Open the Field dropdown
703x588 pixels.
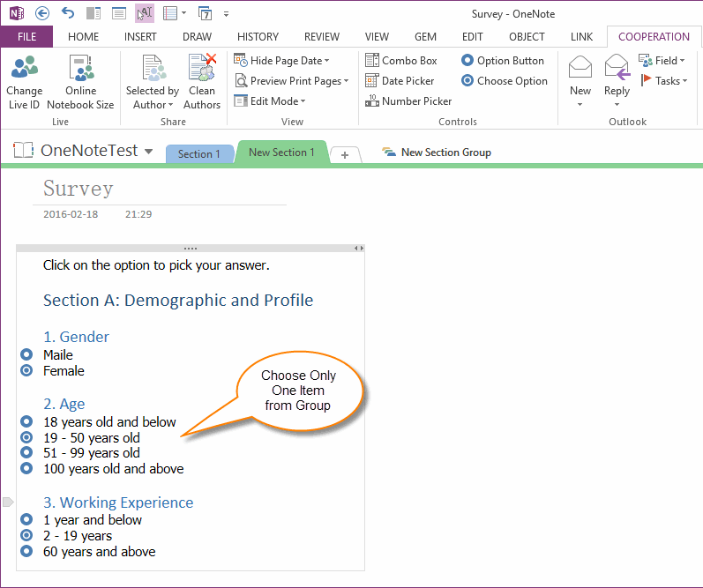[x=662, y=61]
